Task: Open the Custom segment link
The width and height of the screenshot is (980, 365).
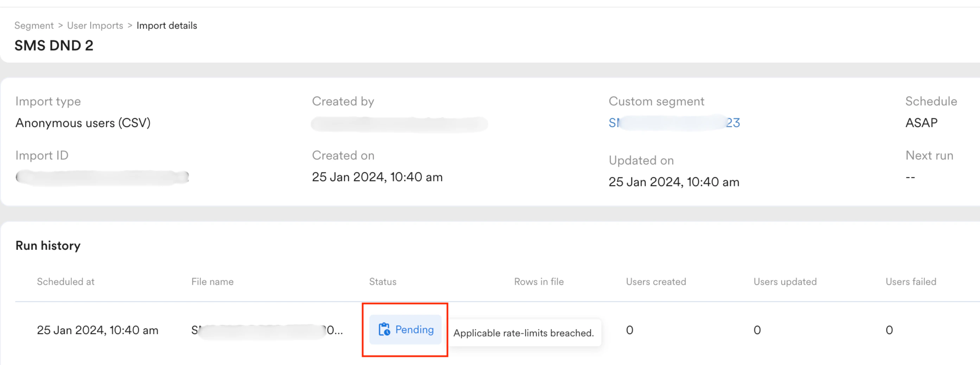Action: [x=675, y=122]
